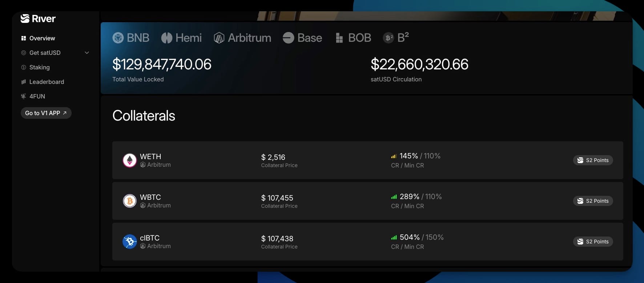Click the clBTC token icon
Image resolution: width=644 pixels, height=283 pixels.
coord(130,242)
